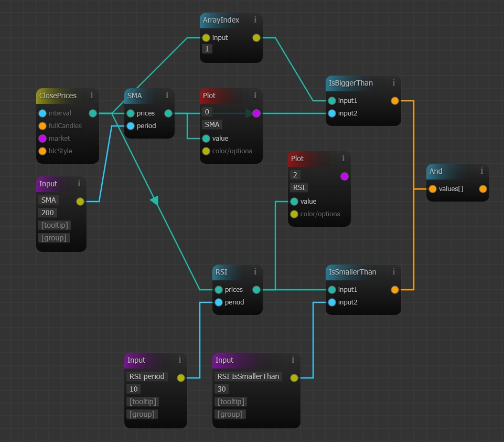The width and height of the screenshot is (504, 442).
Task: Select the And node values[] input port
Action: (x=433, y=189)
